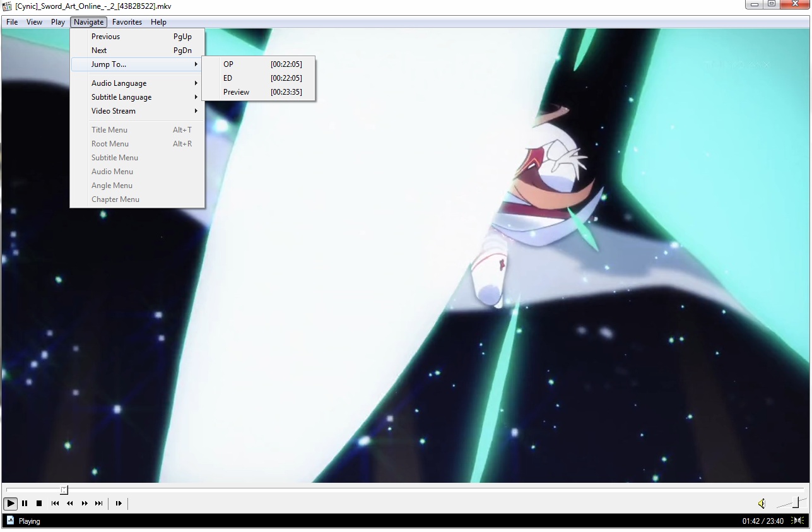Expand the Audio Language submenu

coord(137,83)
